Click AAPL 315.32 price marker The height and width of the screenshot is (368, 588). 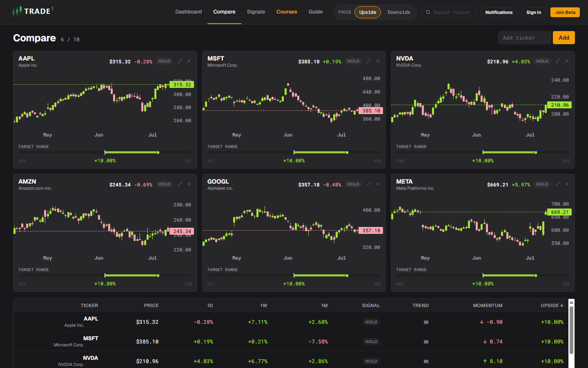(x=182, y=85)
